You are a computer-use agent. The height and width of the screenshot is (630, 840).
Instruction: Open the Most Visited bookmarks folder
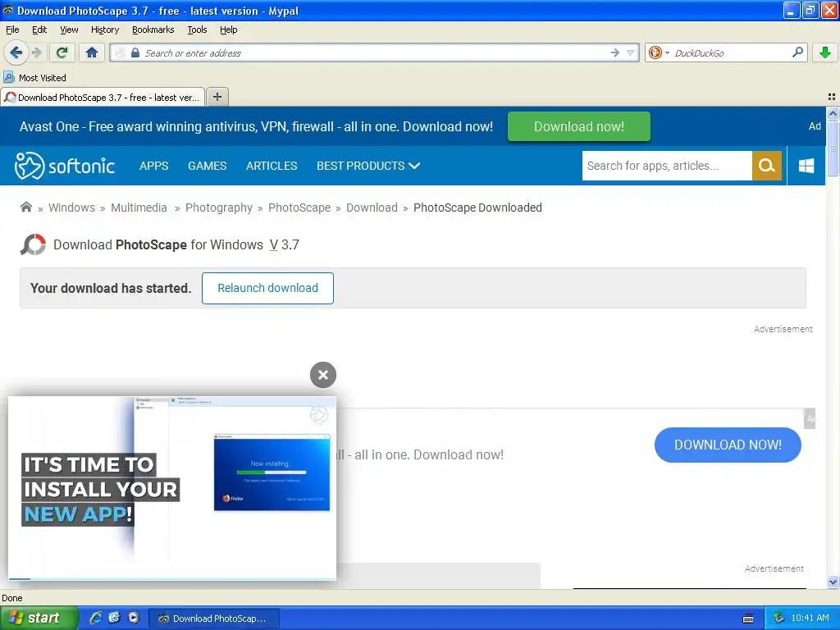pos(34,78)
